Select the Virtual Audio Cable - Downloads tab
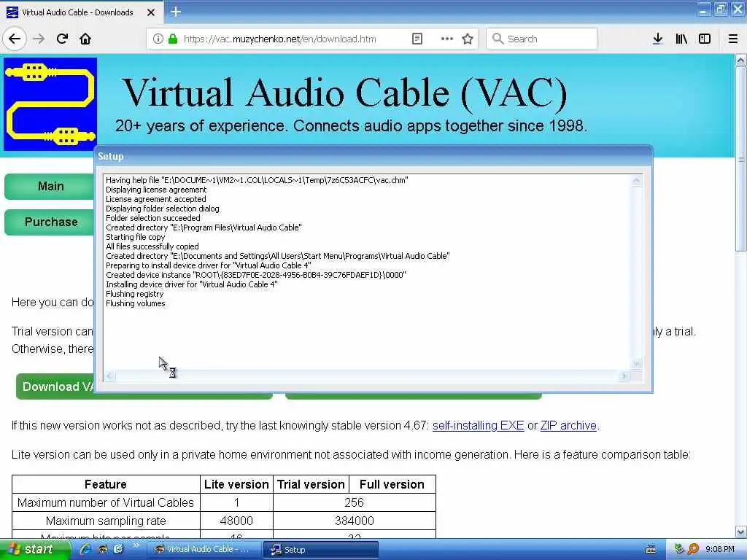 pos(77,12)
